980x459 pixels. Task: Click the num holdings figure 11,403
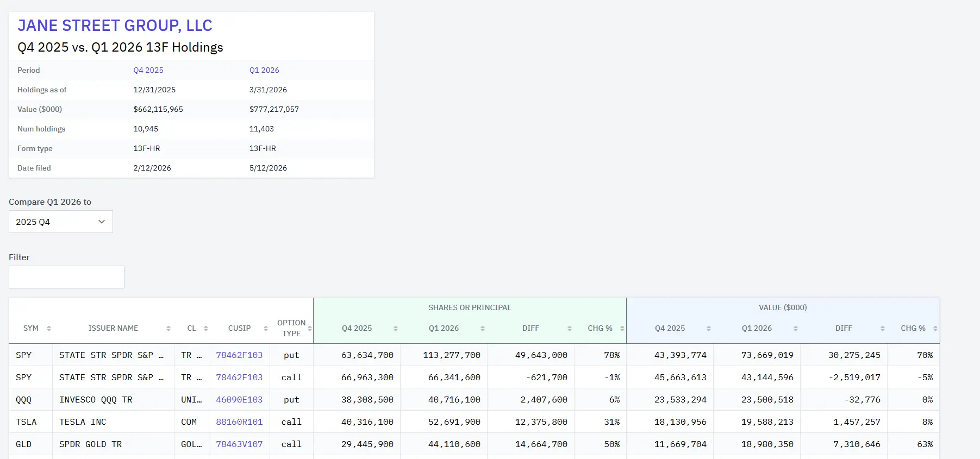261,129
